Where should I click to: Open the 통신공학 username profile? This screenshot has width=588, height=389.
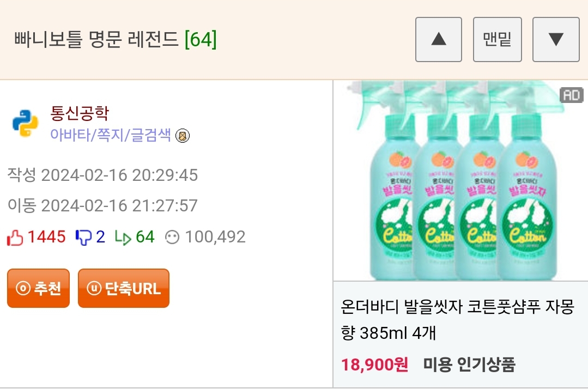(x=80, y=113)
